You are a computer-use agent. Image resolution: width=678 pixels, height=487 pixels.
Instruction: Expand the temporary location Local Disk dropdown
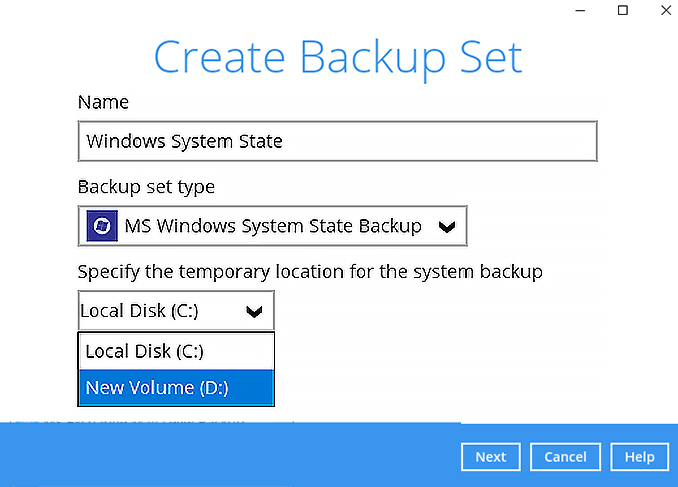pos(176,311)
